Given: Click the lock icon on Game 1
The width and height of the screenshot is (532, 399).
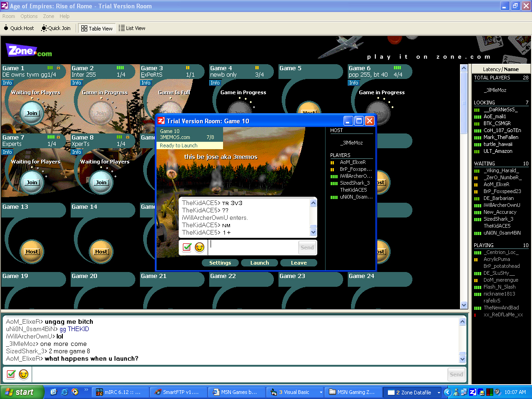Looking at the screenshot, I should (58, 68).
